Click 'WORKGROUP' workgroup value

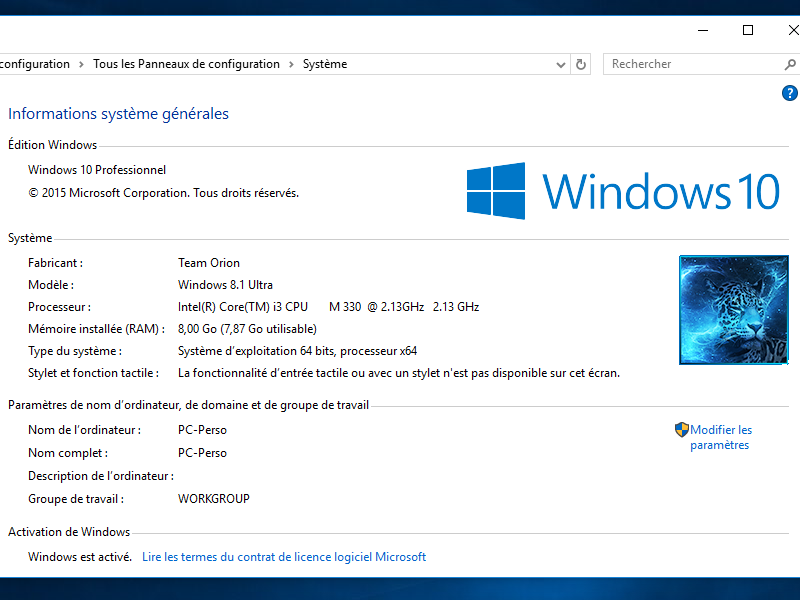coord(213,499)
